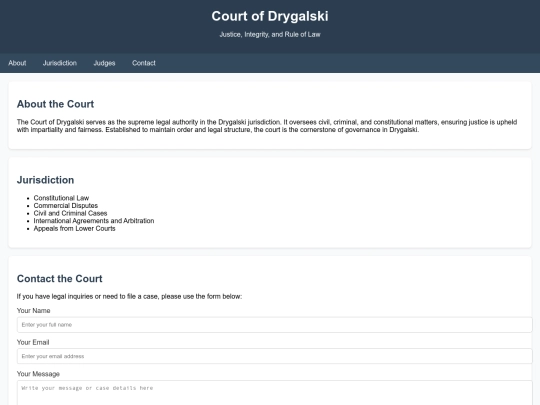Screen dimensions: 540x405
Task: Open the About navigation link
Action: [17, 63]
